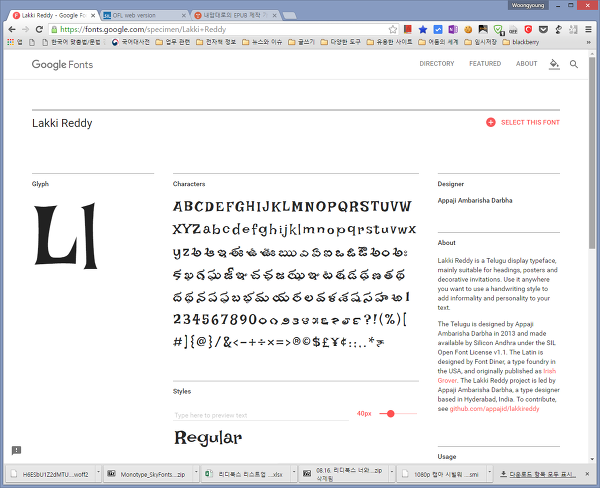Open the Pocket extension icon
The image size is (600, 488).
[543, 29]
